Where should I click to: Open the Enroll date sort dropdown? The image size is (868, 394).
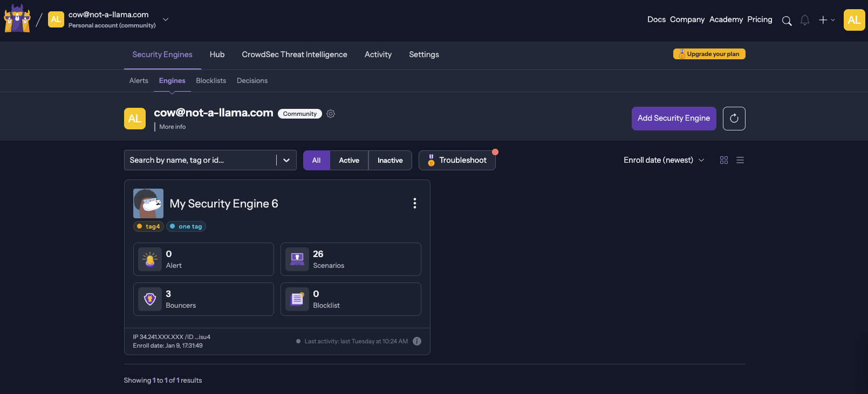664,160
